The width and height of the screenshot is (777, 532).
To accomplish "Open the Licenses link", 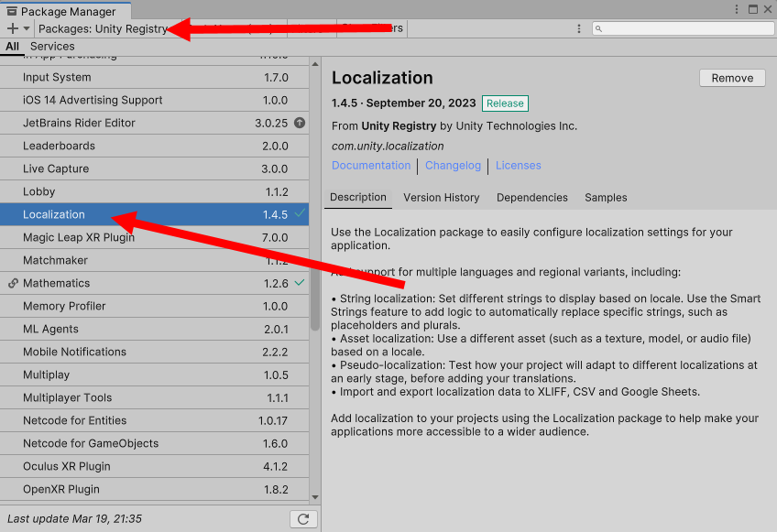I will [x=519, y=166].
